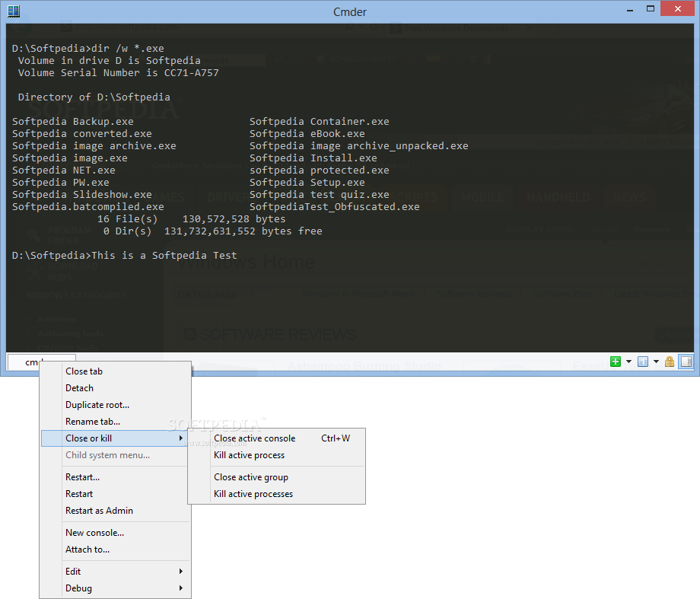Click 'Softpedia Setup.exe' text

(x=307, y=182)
